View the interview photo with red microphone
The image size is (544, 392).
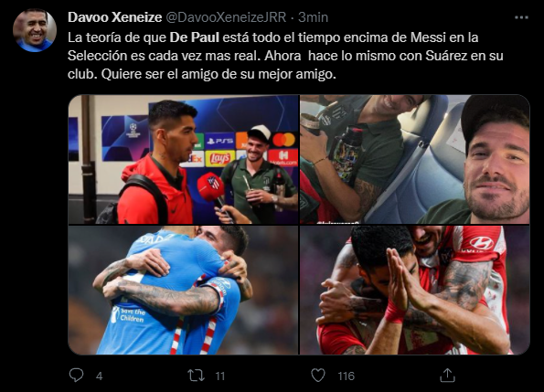tap(183, 159)
